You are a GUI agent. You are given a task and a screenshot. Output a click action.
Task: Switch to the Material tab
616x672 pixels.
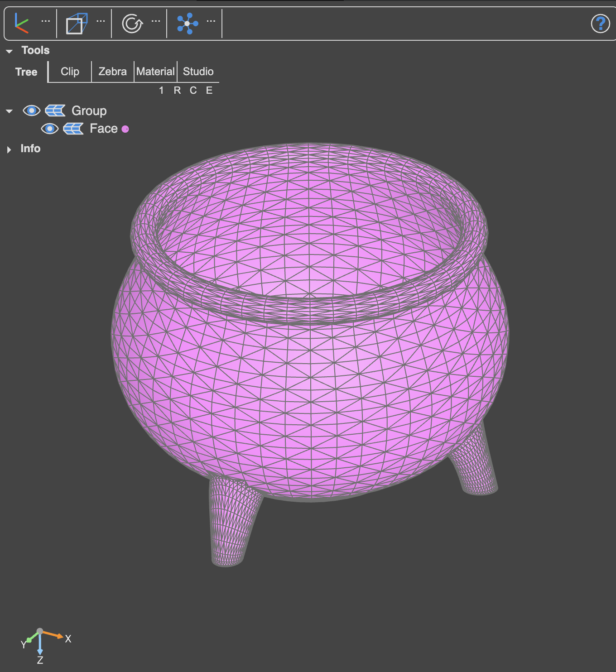click(155, 72)
